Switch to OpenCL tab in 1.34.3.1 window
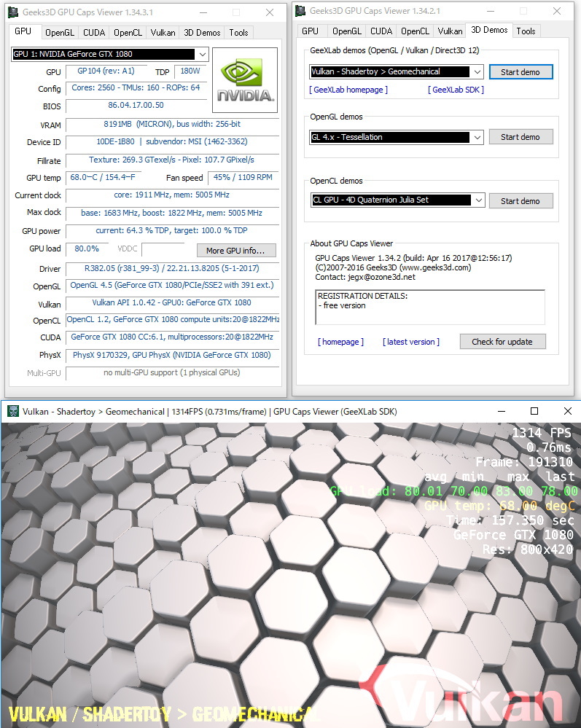 128,33
